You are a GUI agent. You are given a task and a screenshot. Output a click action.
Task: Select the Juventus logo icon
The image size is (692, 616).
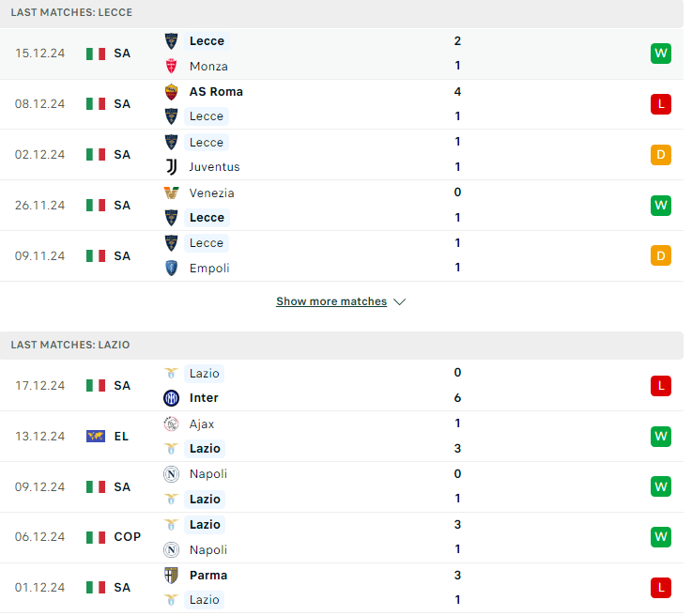[173, 168]
